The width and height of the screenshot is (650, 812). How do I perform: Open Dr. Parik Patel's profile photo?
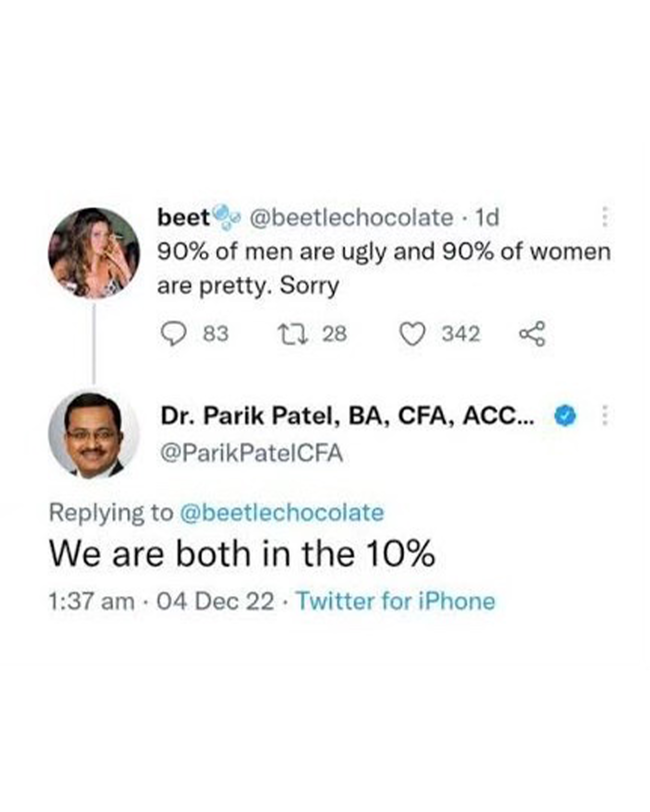pos(94,434)
